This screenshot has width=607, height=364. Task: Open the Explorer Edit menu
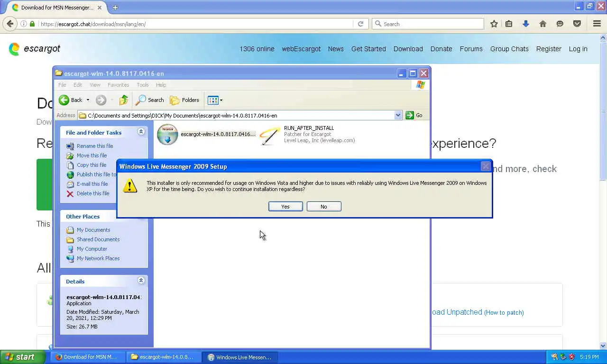coord(78,85)
